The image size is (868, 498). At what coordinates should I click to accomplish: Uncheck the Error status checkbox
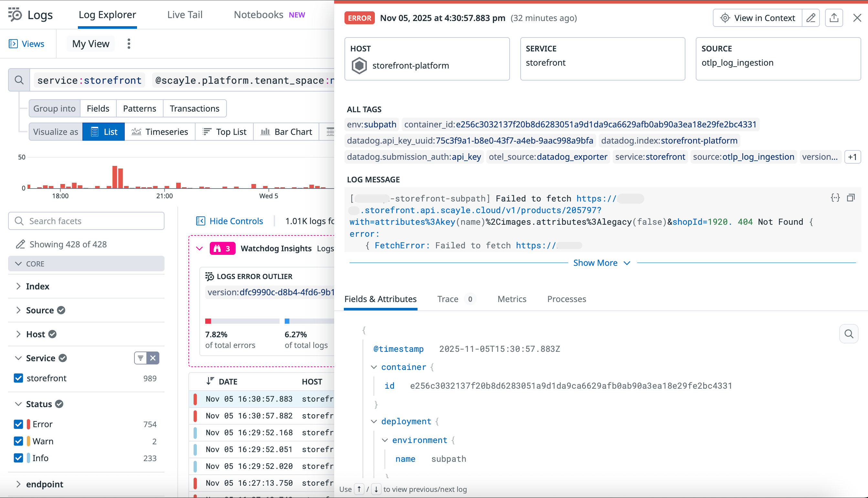(18, 424)
